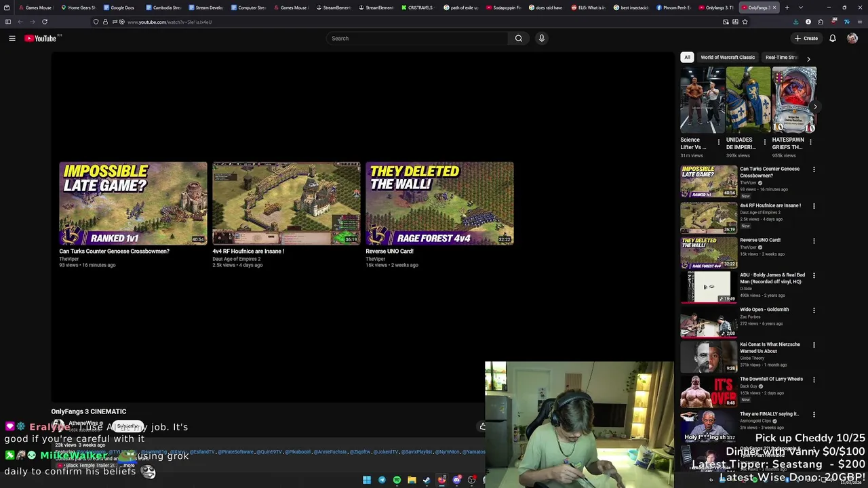
Task: Select World of Warcraft Classic chip
Action: pyautogui.click(x=728, y=58)
